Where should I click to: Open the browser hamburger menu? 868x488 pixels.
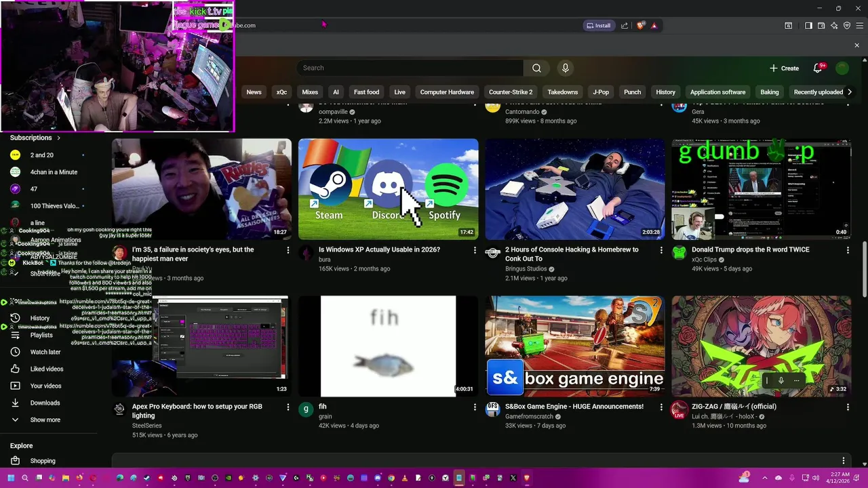pyautogui.click(x=859, y=26)
